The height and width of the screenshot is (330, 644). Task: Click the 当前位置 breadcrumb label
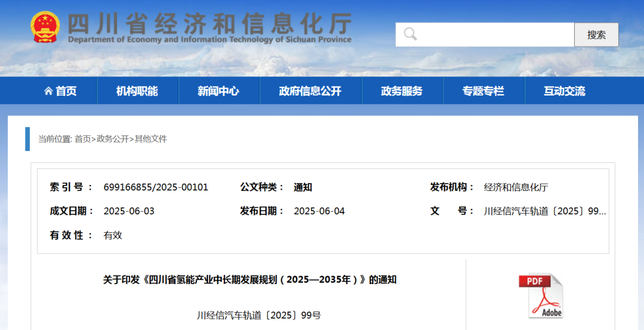[x=55, y=139]
